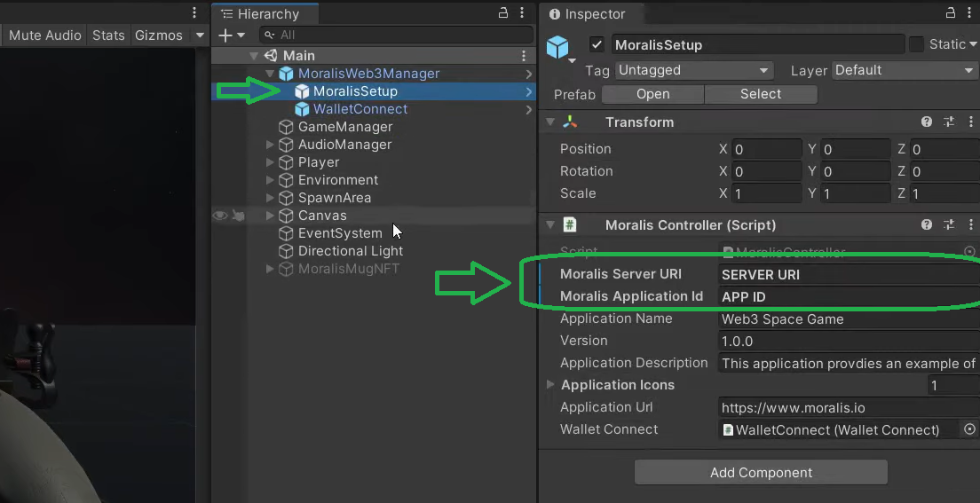
Task: Open the MoralisSetup prefab via its chevron
Action: click(x=529, y=92)
